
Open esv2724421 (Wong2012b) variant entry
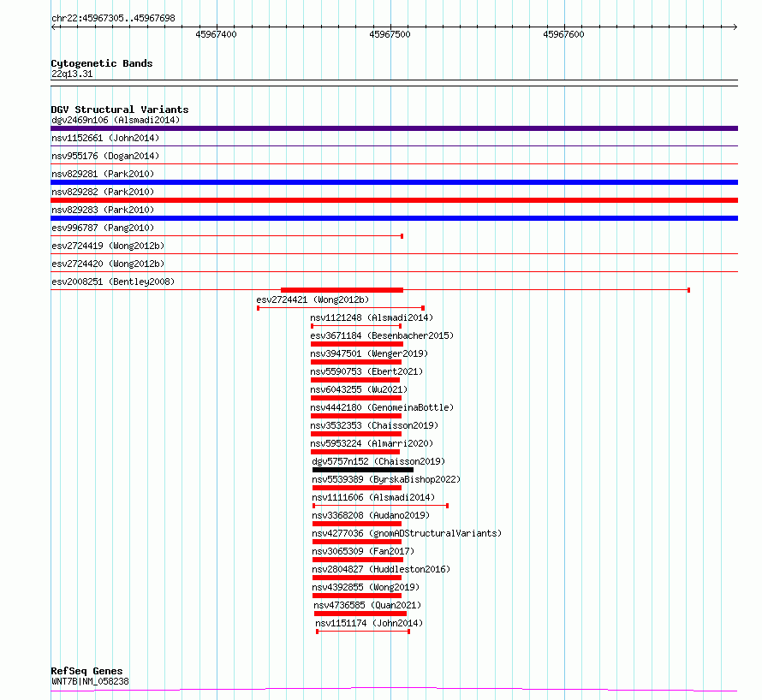pyautogui.click(x=313, y=300)
